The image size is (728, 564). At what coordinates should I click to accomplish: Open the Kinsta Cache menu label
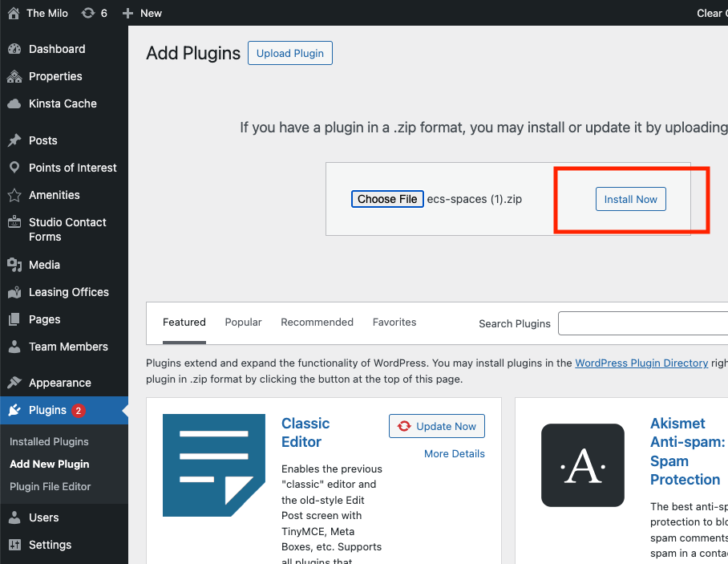point(63,103)
